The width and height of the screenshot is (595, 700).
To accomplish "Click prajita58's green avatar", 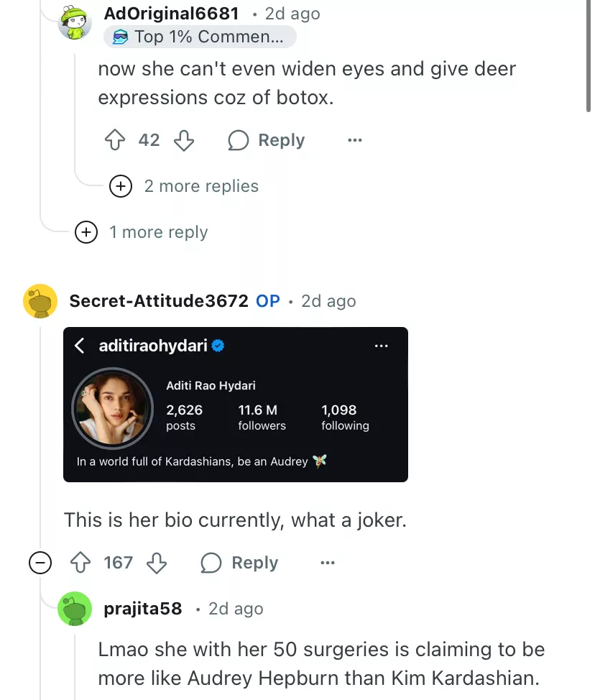I will 75,609.
